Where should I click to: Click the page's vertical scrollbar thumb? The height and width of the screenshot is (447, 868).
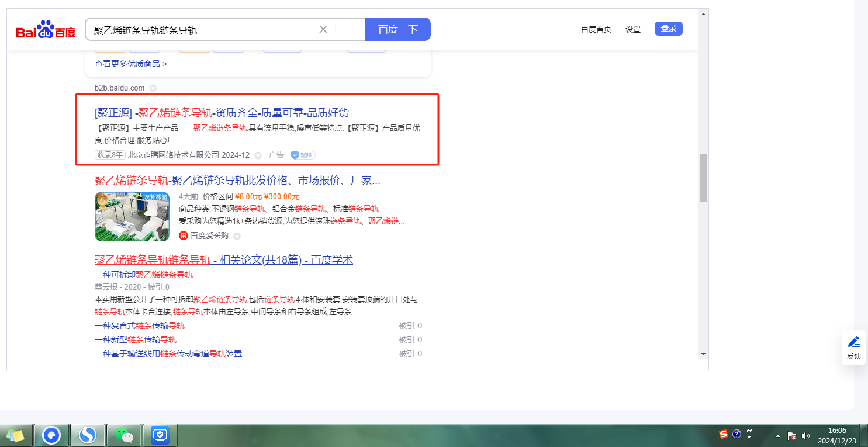click(x=703, y=177)
